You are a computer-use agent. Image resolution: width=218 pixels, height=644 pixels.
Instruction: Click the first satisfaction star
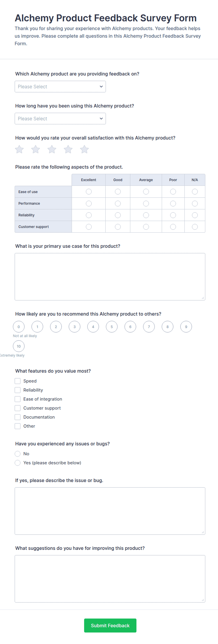click(19, 149)
